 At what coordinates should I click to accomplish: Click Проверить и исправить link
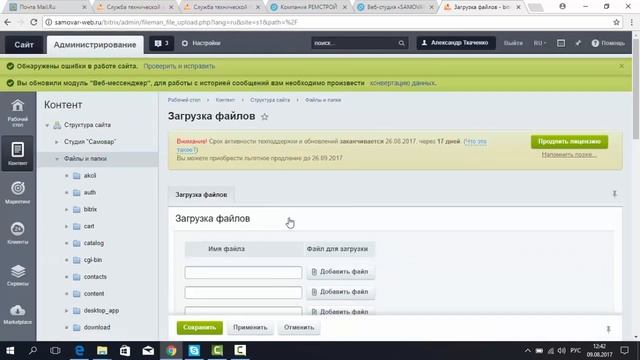(179, 66)
